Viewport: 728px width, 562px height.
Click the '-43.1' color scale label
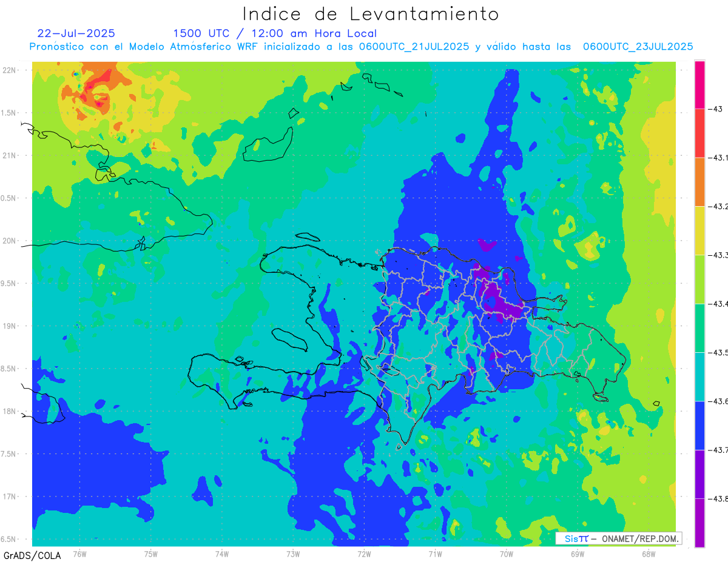point(719,158)
